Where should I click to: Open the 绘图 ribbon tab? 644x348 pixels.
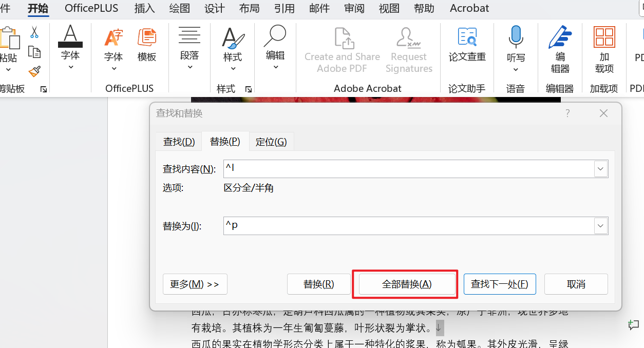pos(179,8)
